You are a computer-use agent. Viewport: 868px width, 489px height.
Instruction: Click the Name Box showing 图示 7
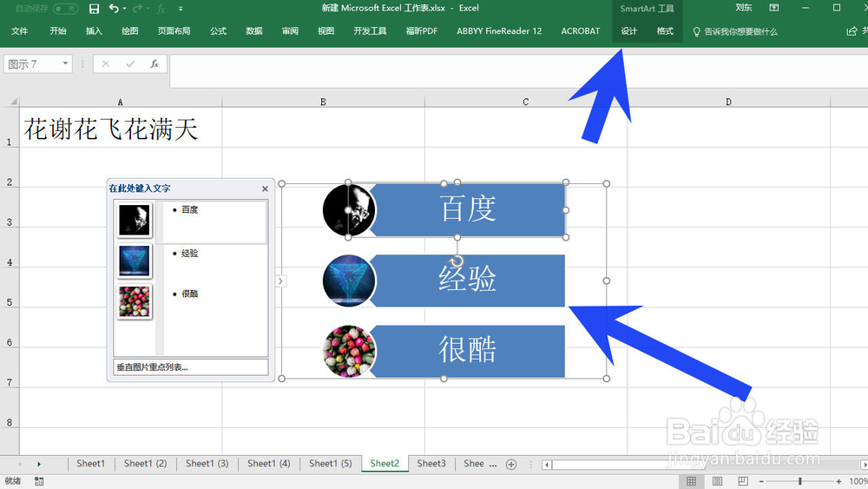[32, 64]
